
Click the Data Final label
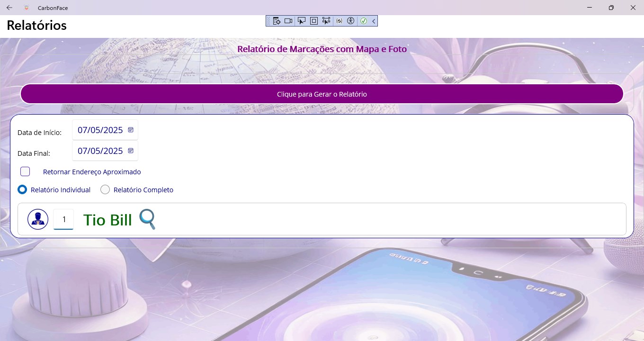point(34,153)
